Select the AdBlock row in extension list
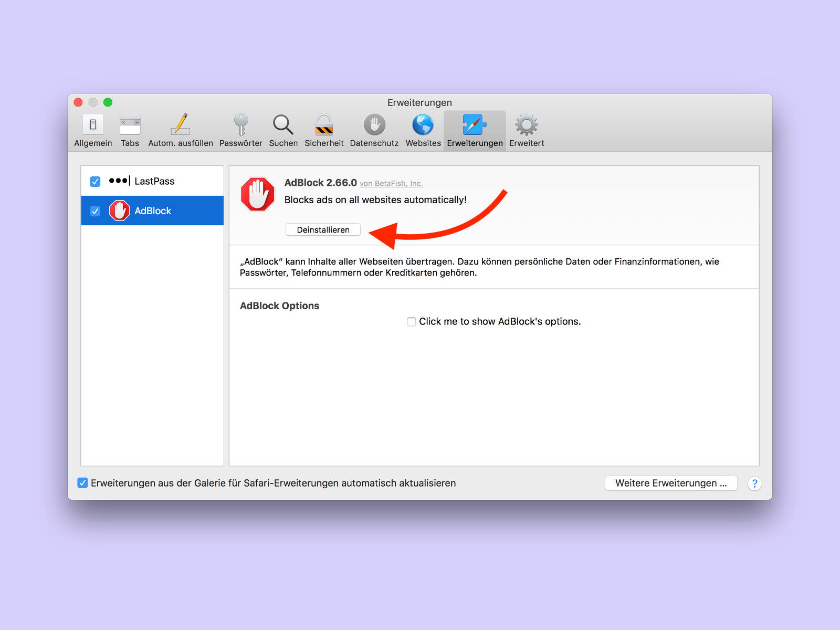The width and height of the screenshot is (840, 630). point(152,211)
